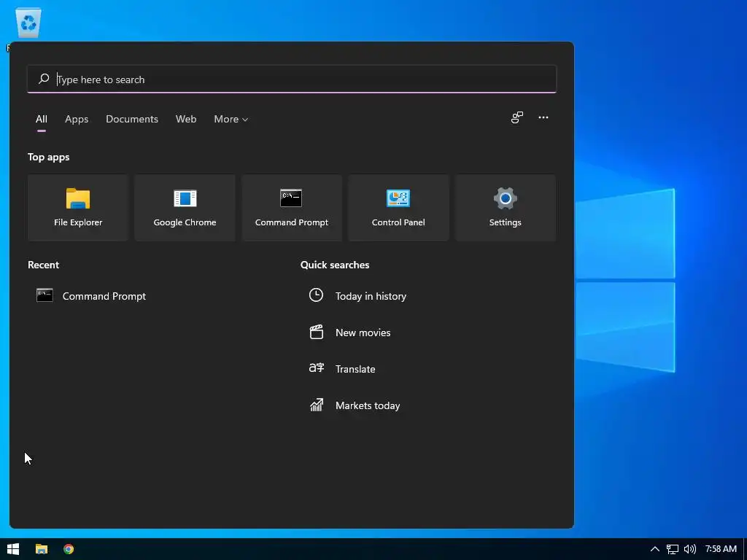
Task: Open the clock showing 7:58 AM
Action: click(721, 549)
